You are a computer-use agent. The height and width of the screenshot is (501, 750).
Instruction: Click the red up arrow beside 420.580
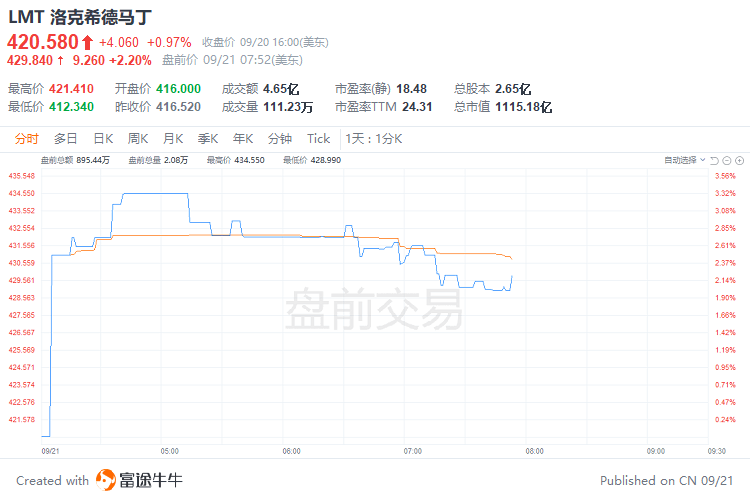click(87, 43)
